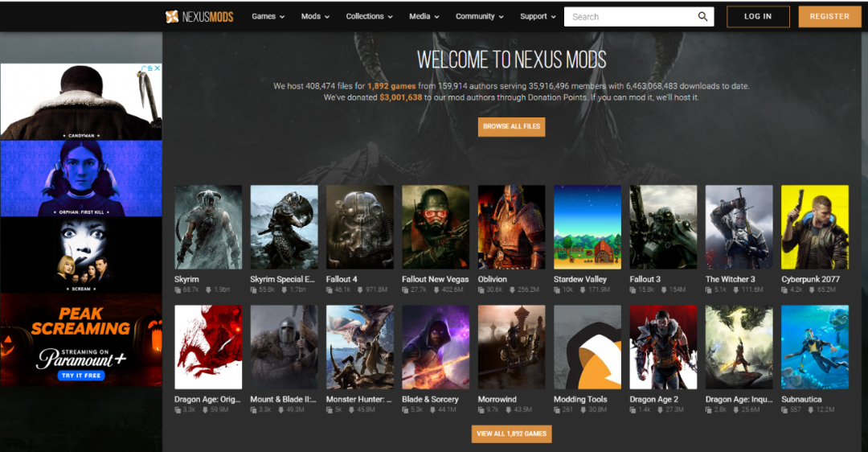868x452 pixels.
Task: Click the $3,001,638 donated amount
Action: click(401, 97)
